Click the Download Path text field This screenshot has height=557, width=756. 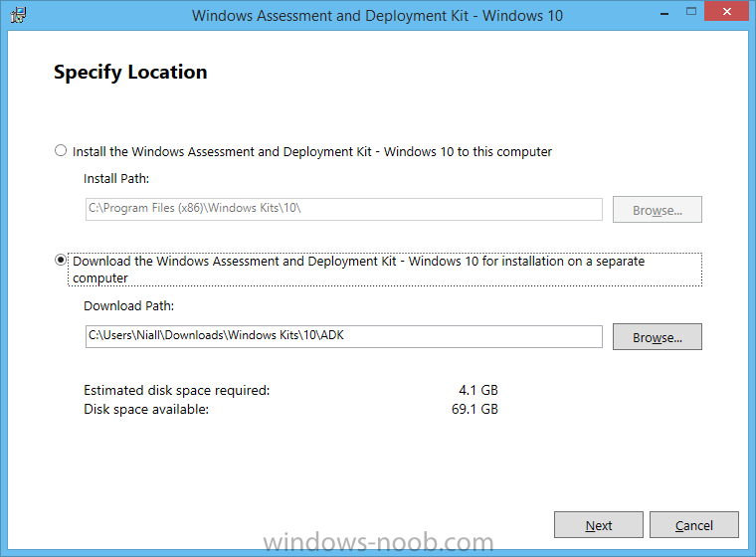[344, 336]
